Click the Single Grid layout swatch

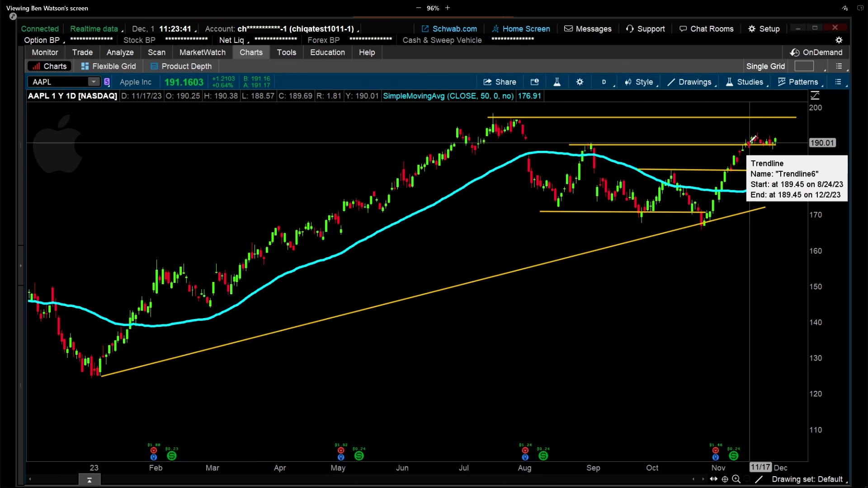[804, 66]
